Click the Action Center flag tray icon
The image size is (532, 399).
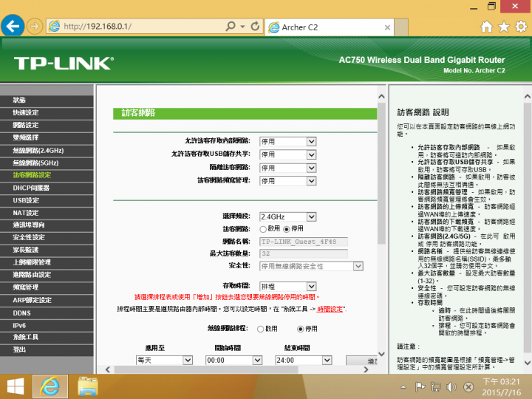point(420,386)
